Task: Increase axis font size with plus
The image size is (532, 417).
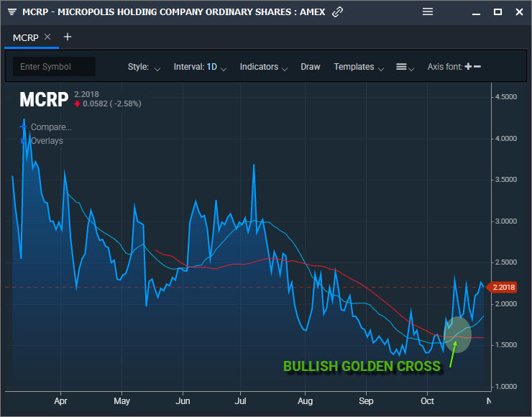Action: tap(468, 67)
